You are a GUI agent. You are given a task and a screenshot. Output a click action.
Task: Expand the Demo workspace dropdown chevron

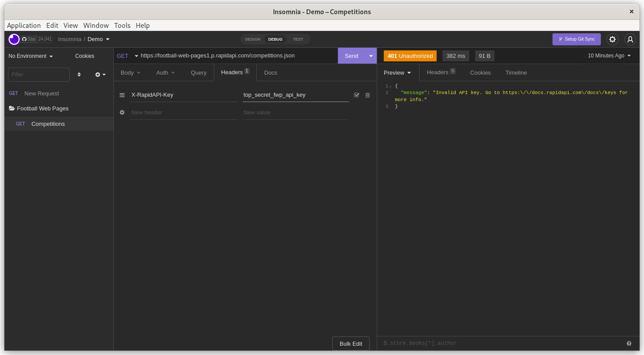pos(107,39)
